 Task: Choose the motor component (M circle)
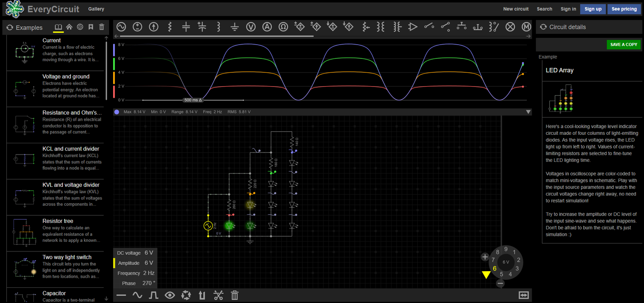526,27
